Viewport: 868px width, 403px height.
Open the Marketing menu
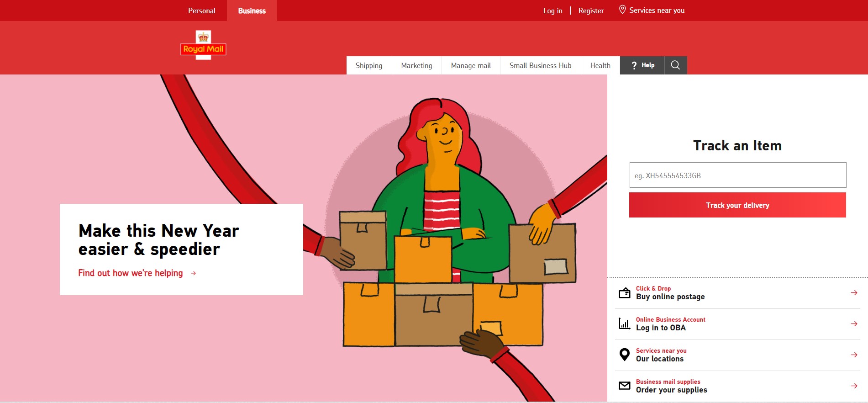[x=416, y=65]
